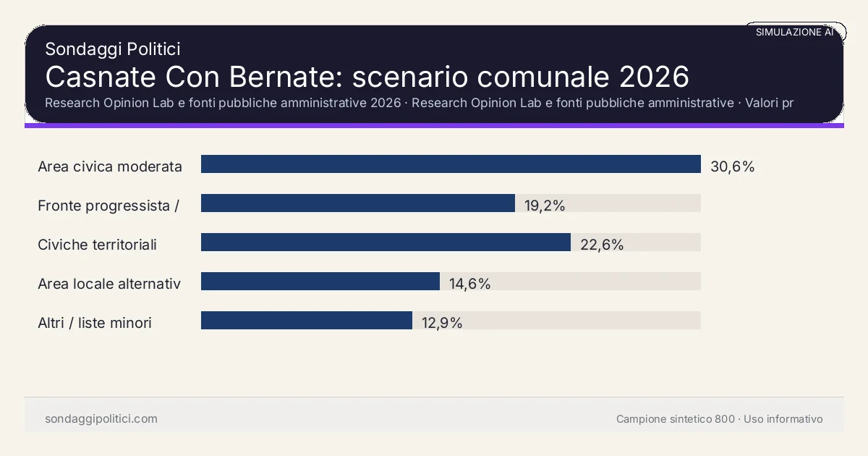Select the Civiche territoriali label

[97, 245]
